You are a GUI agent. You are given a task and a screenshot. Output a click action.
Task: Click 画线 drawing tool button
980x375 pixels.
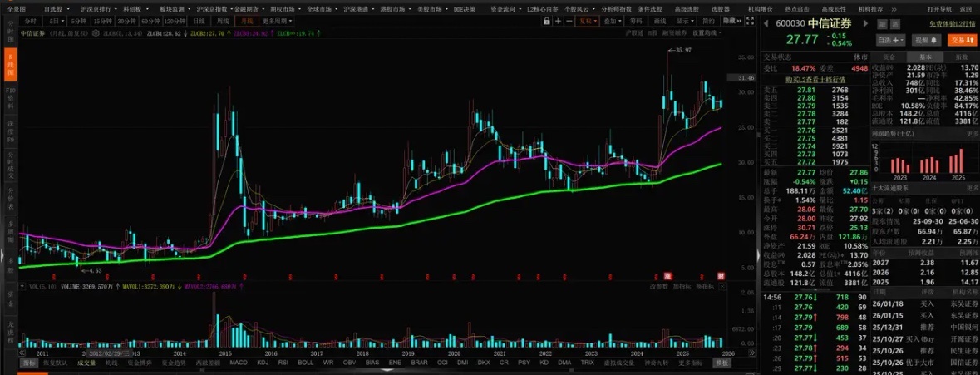pyautogui.click(x=662, y=21)
